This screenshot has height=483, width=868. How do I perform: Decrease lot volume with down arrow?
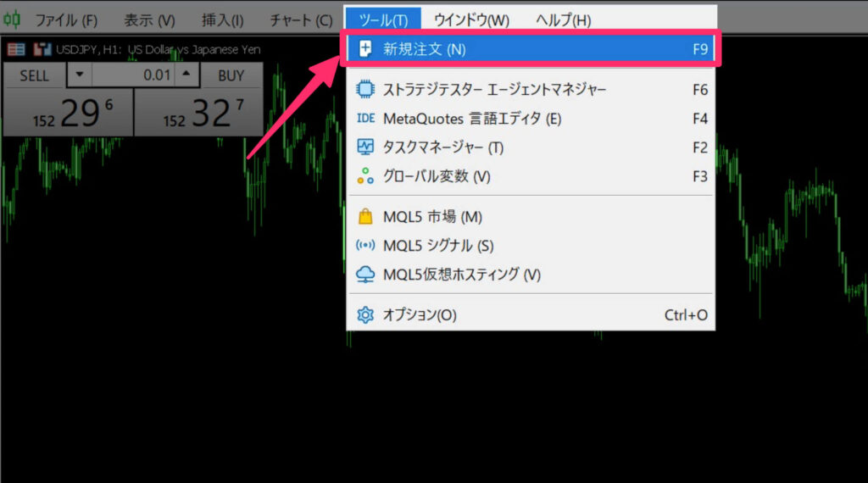click(x=80, y=75)
